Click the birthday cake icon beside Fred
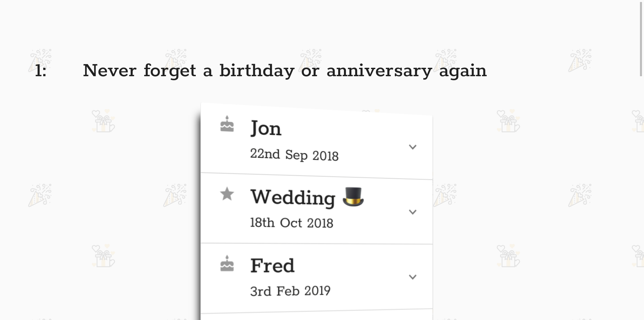This screenshot has height=320, width=644. 227,264
